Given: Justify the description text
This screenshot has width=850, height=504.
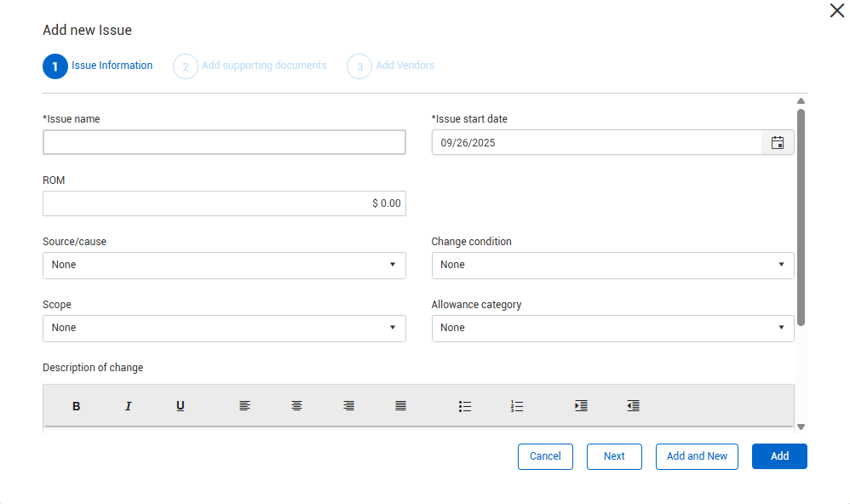Looking at the screenshot, I should (400, 406).
